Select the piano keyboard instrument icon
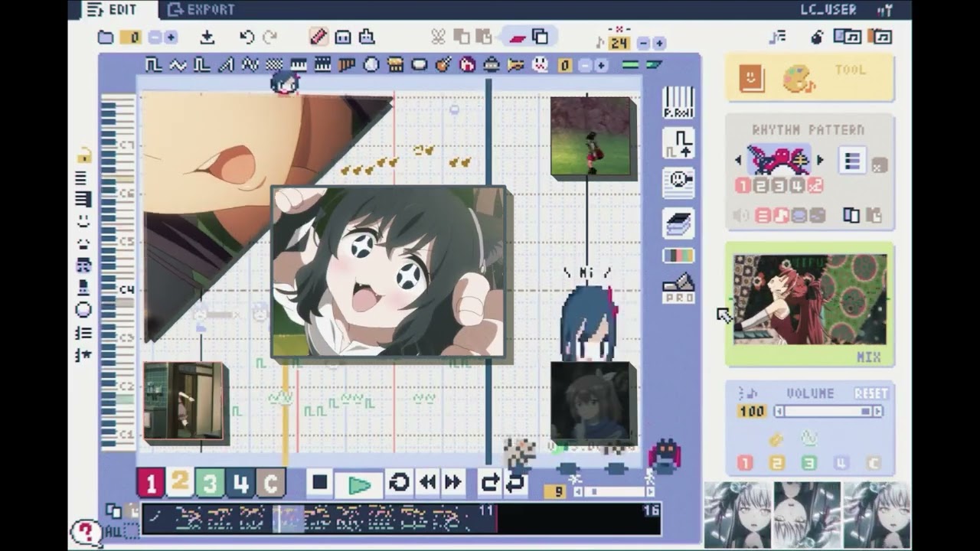Viewport: 980px width, 551px height. click(297, 64)
